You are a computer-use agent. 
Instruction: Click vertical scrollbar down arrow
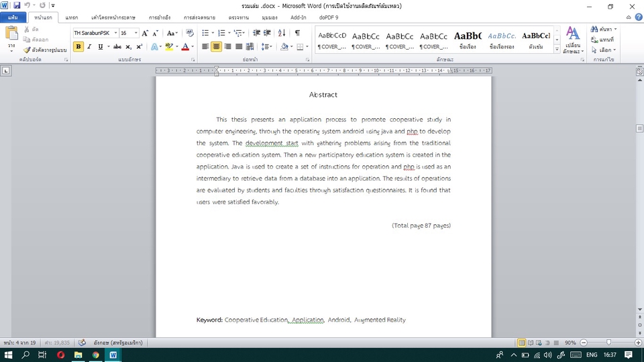point(639,310)
